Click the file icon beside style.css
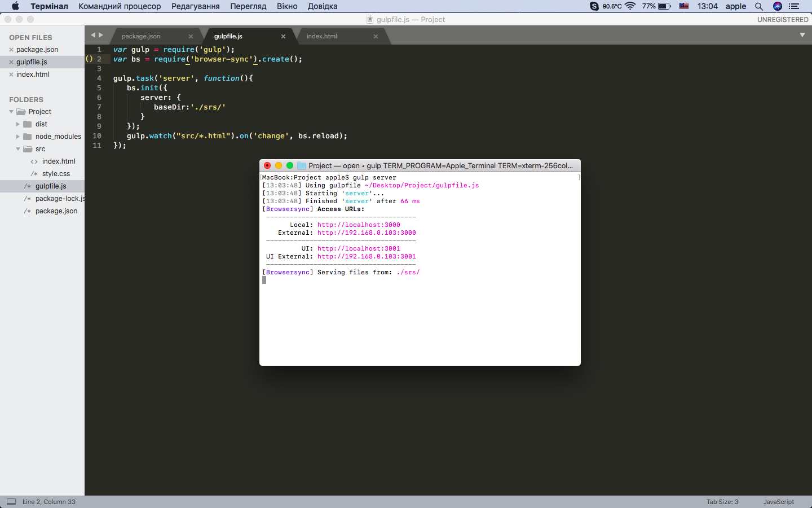Viewport: 812px width, 508px height. [34, 174]
